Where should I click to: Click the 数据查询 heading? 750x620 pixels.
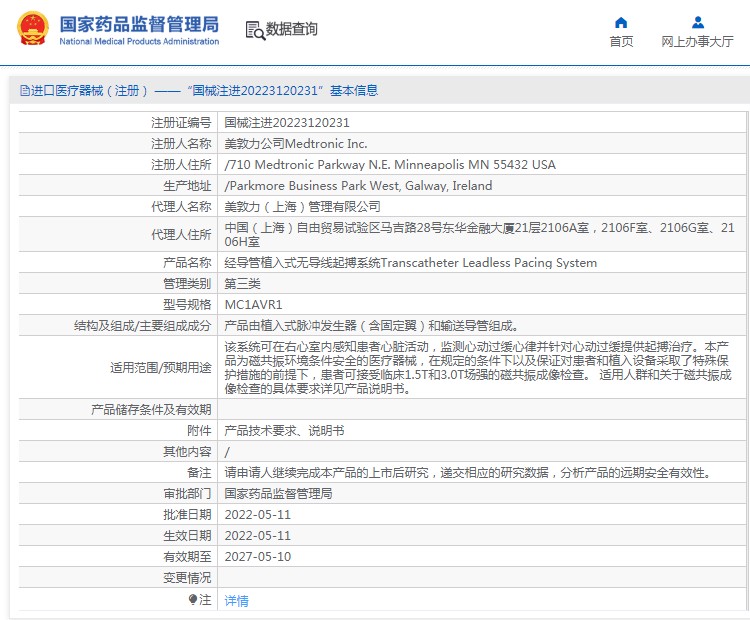tap(291, 29)
